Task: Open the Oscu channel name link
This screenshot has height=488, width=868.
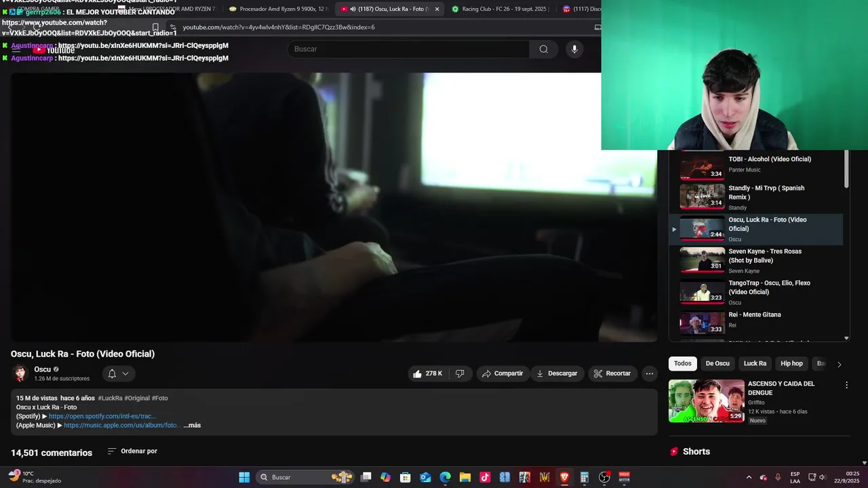Action: click(42, 369)
